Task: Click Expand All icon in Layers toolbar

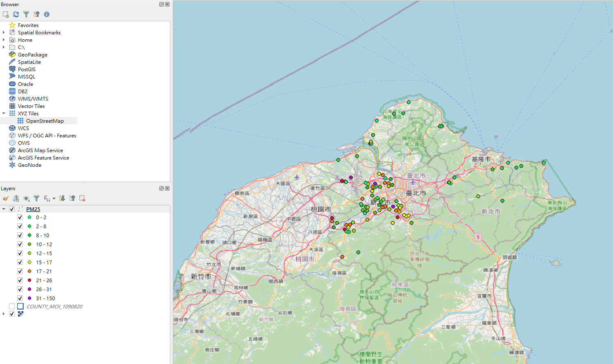Action: tap(62, 198)
